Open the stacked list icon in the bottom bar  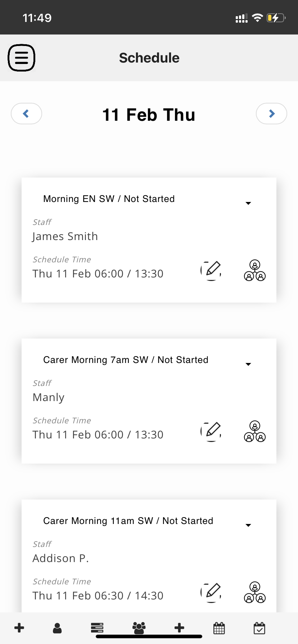pos(97,628)
